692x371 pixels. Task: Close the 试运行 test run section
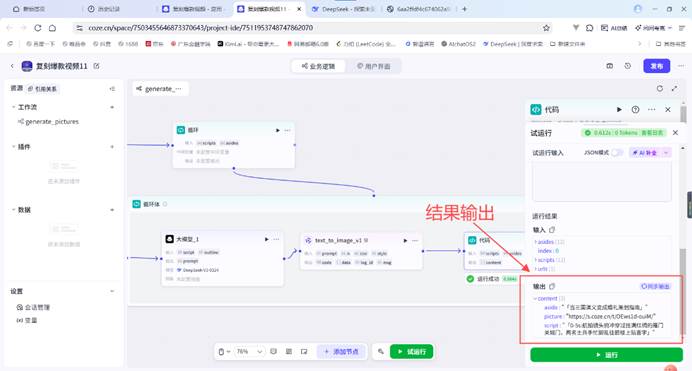(675, 132)
